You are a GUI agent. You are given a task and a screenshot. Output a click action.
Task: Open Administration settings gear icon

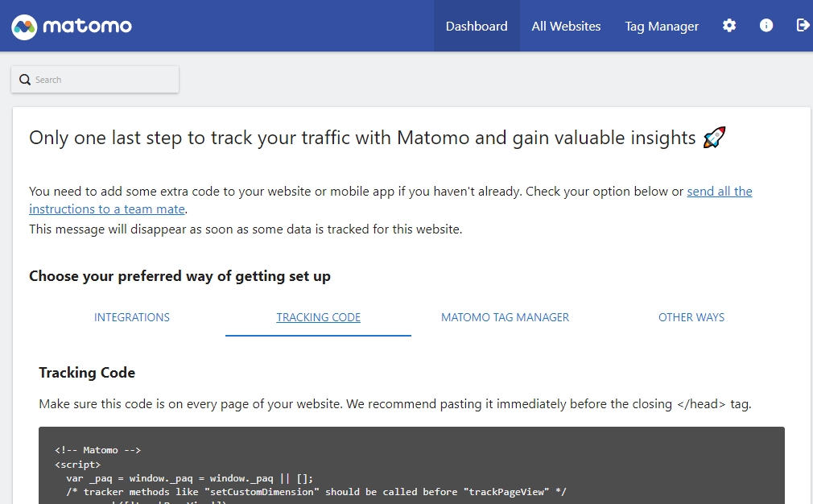(729, 26)
